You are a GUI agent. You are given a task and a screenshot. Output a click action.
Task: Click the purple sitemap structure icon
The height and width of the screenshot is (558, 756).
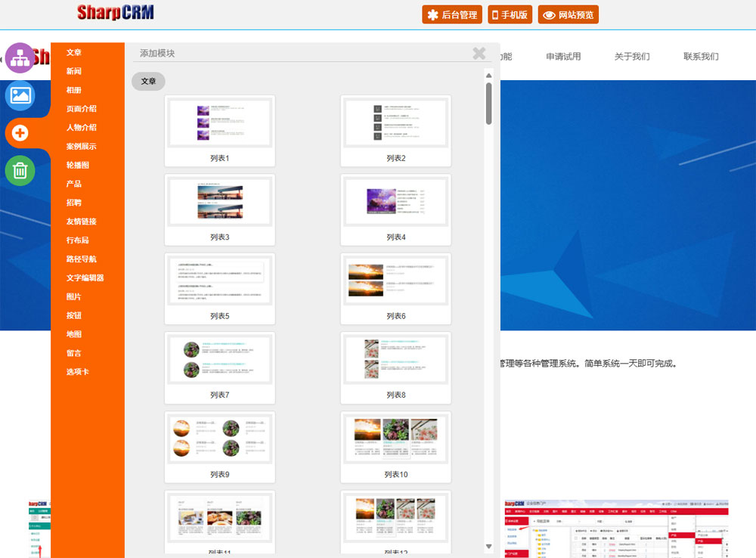[20, 58]
